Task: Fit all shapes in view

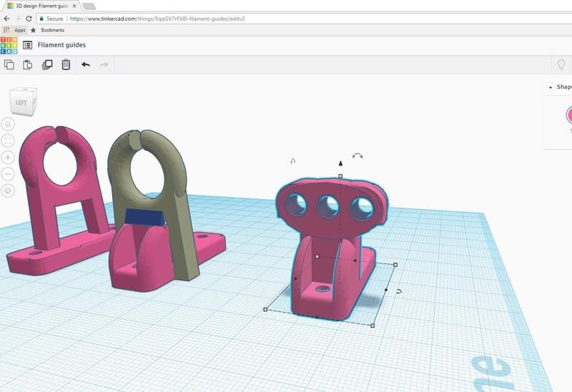Action: pyautogui.click(x=8, y=141)
